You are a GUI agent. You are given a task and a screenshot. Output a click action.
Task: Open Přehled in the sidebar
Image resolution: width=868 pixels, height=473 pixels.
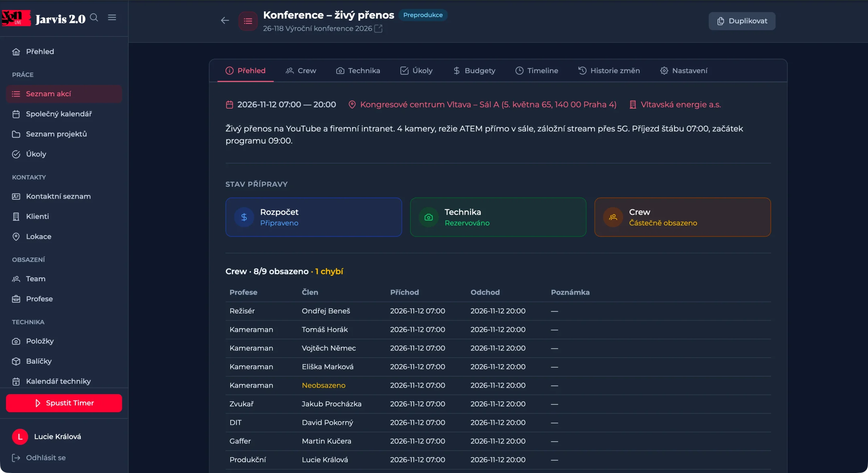coord(64,52)
